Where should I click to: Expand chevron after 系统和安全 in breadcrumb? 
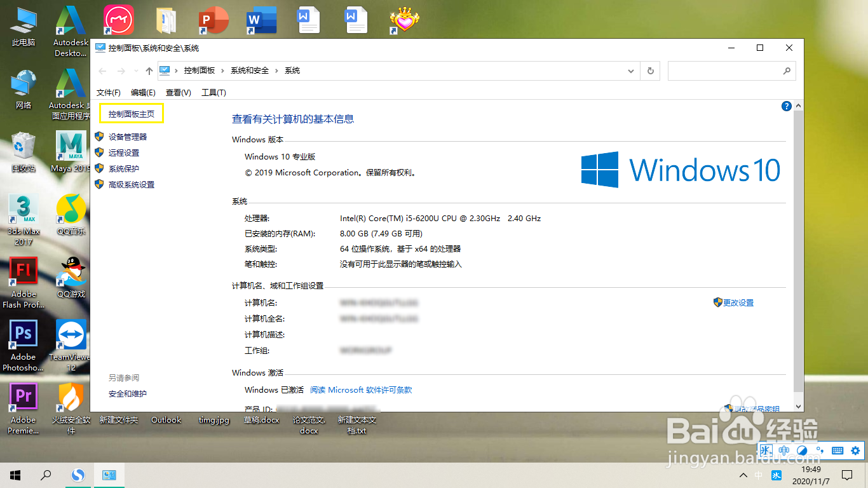pyautogui.click(x=277, y=71)
